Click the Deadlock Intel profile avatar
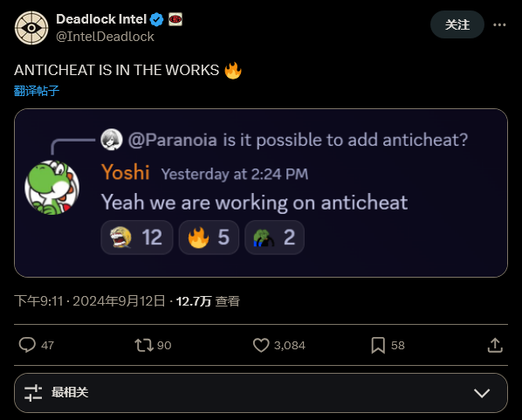The width and height of the screenshot is (522, 420). pyautogui.click(x=31, y=28)
